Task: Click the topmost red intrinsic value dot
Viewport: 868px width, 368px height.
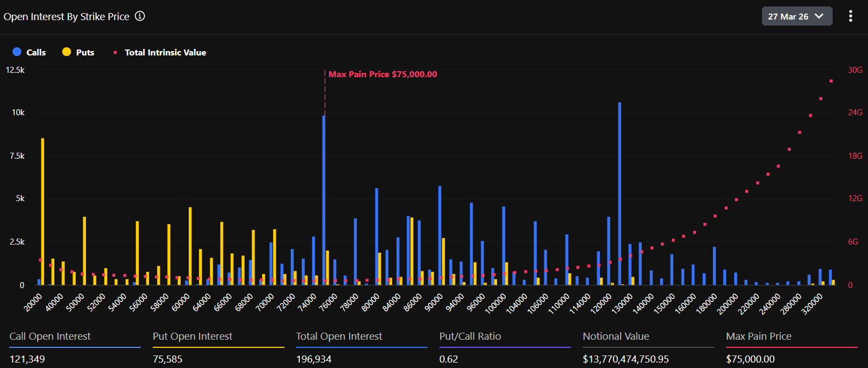Action: pyautogui.click(x=831, y=81)
